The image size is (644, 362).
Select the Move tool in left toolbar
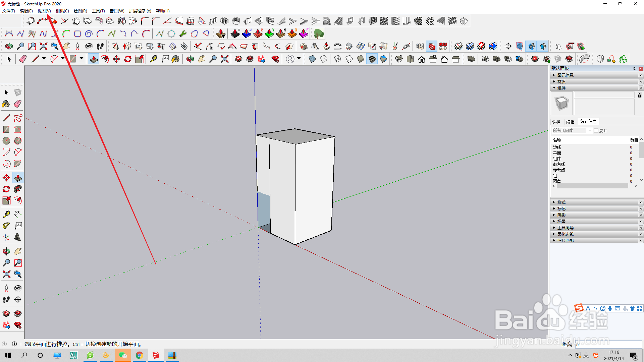pyautogui.click(x=6, y=178)
